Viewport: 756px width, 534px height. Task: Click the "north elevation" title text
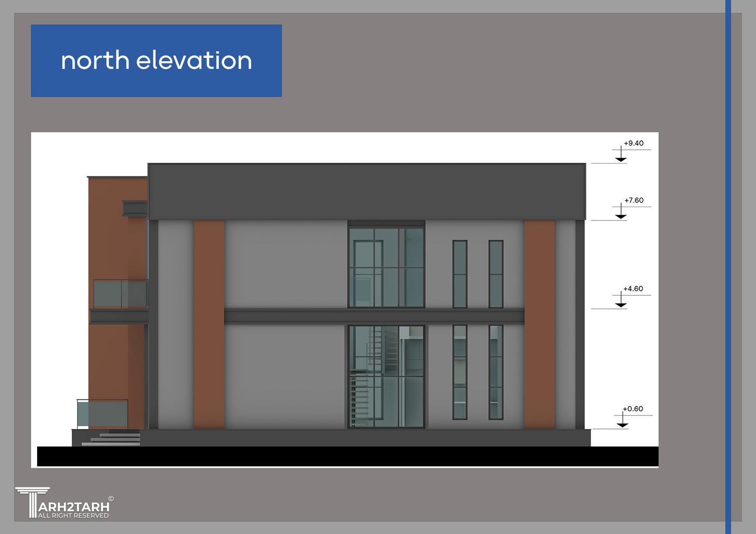[156, 60]
